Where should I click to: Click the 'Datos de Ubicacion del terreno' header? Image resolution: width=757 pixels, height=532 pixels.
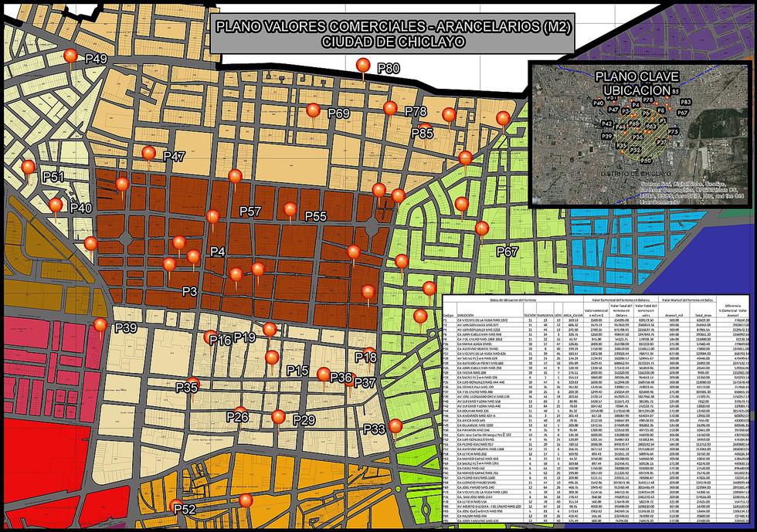click(x=513, y=300)
